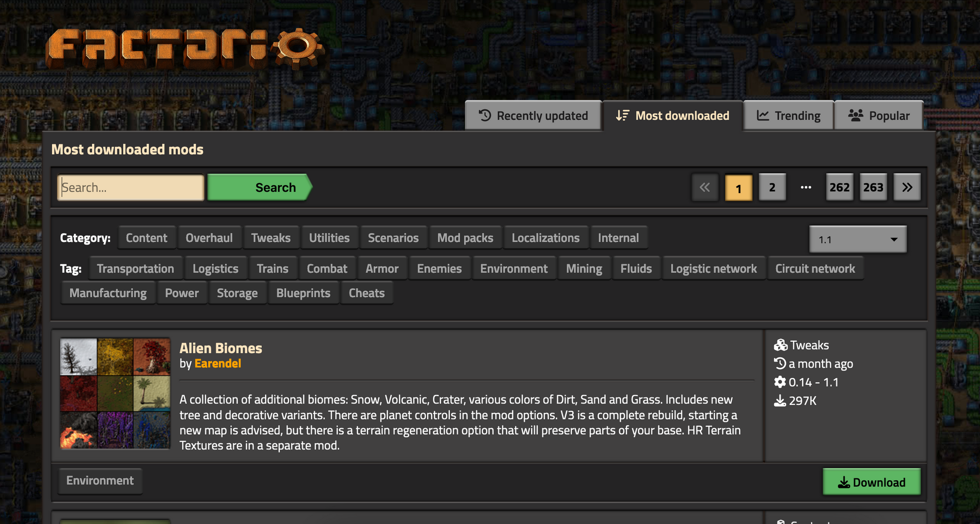Select the Logistic network tag
Viewport: 980px width, 524px height.
(713, 269)
